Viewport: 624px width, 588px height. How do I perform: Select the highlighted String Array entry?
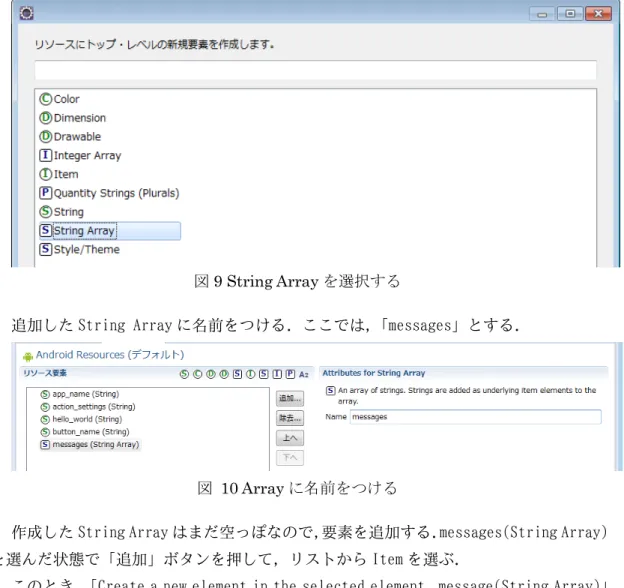110,231
